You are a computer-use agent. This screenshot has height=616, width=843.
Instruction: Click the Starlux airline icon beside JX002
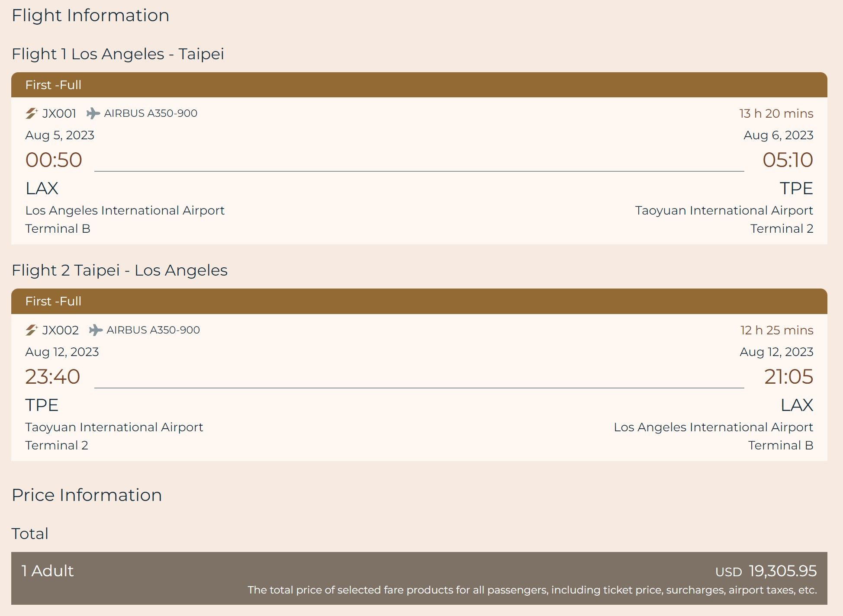(x=32, y=330)
